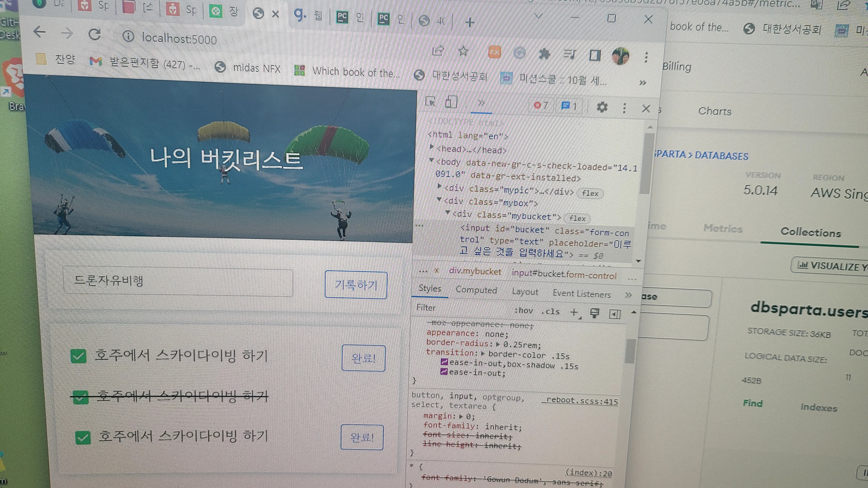Switch to the Styles tab

point(430,288)
